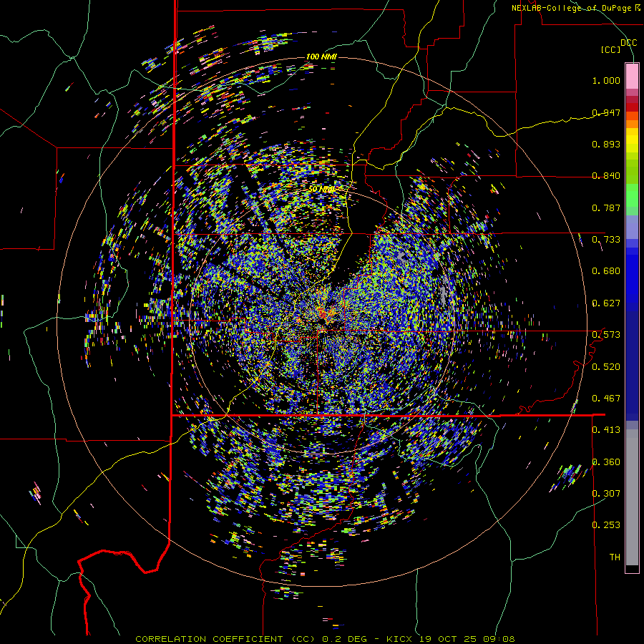
Task: Click the 100 NMI range ring label
Action: 321,57
